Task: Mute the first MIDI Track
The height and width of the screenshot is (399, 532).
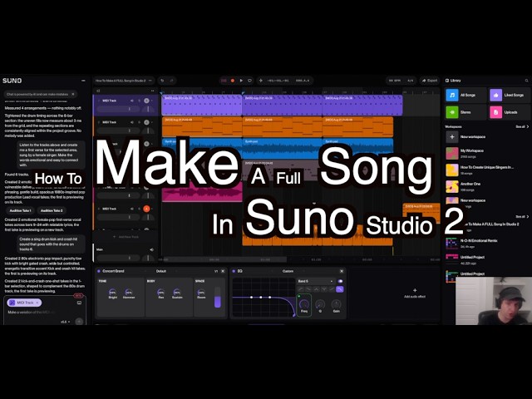Action: tap(132, 101)
